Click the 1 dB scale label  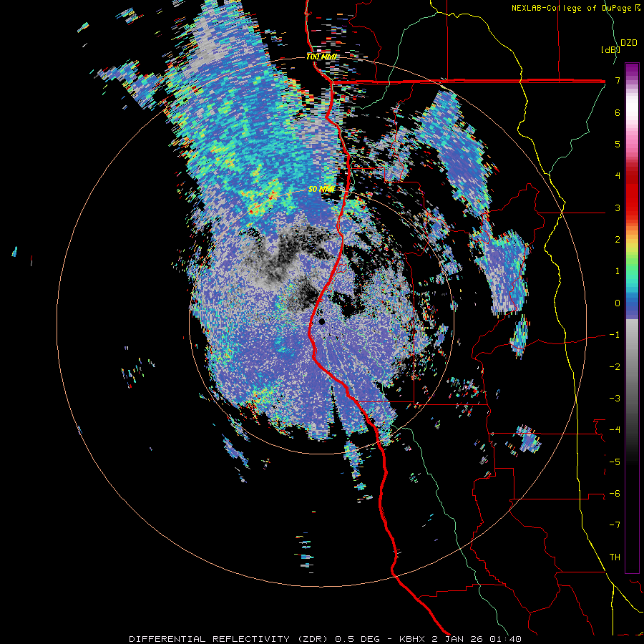click(x=618, y=271)
